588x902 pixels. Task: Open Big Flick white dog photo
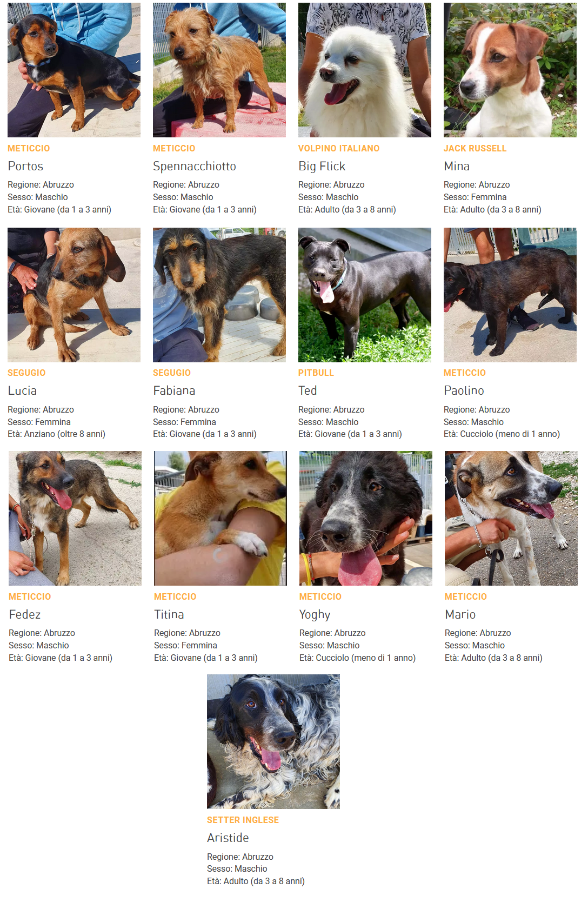365,70
